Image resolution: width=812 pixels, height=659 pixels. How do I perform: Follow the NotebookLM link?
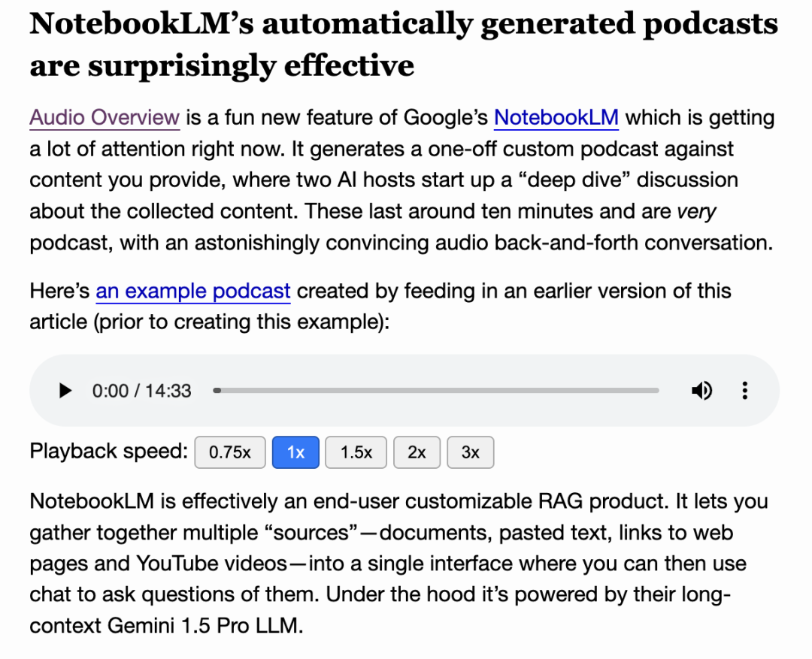click(x=556, y=117)
